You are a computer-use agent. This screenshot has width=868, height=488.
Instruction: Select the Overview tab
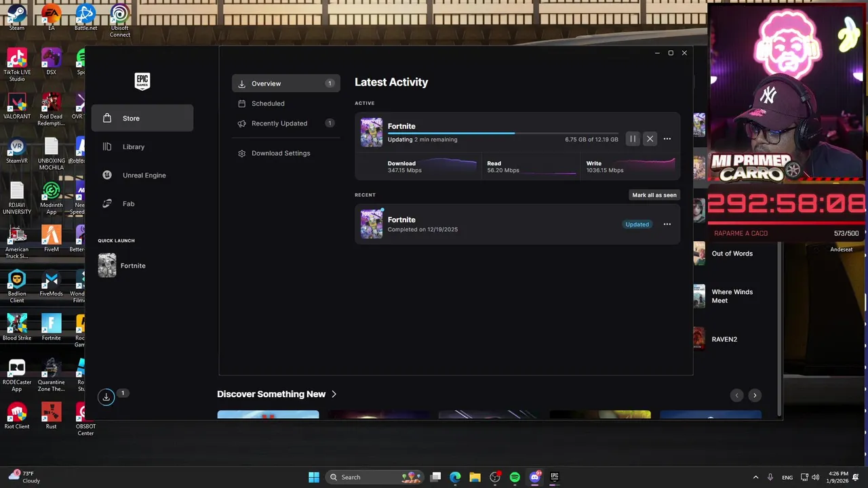(285, 83)
